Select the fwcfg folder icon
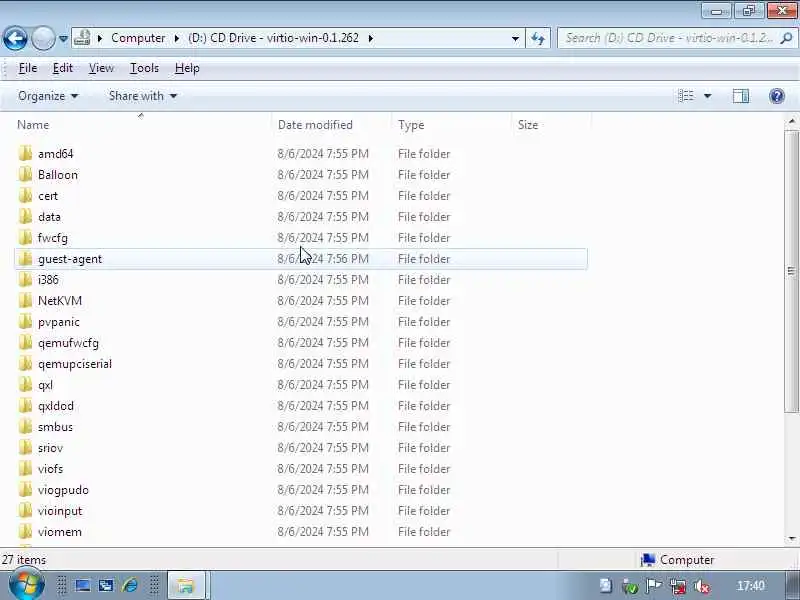This screenshot has height=600, width=800. point(25,238)
